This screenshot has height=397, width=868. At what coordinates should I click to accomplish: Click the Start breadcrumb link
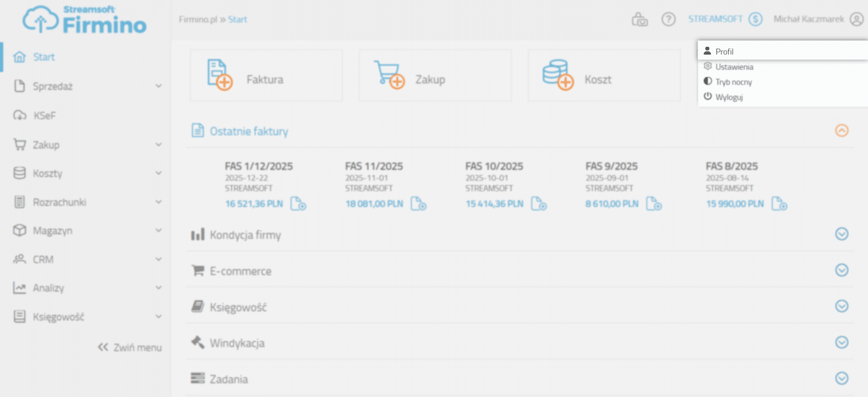click(x=237, y=19)
